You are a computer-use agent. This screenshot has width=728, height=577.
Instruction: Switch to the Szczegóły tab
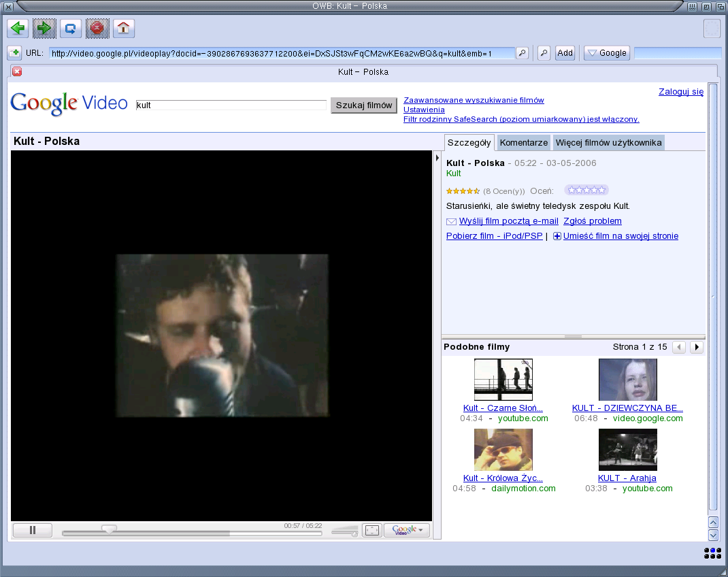[x=469, y=142]
